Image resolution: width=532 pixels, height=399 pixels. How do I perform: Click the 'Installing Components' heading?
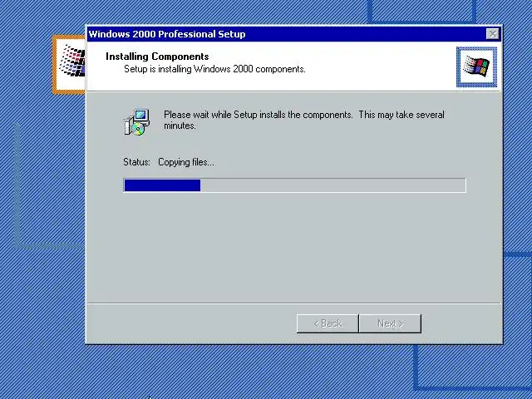157,57
